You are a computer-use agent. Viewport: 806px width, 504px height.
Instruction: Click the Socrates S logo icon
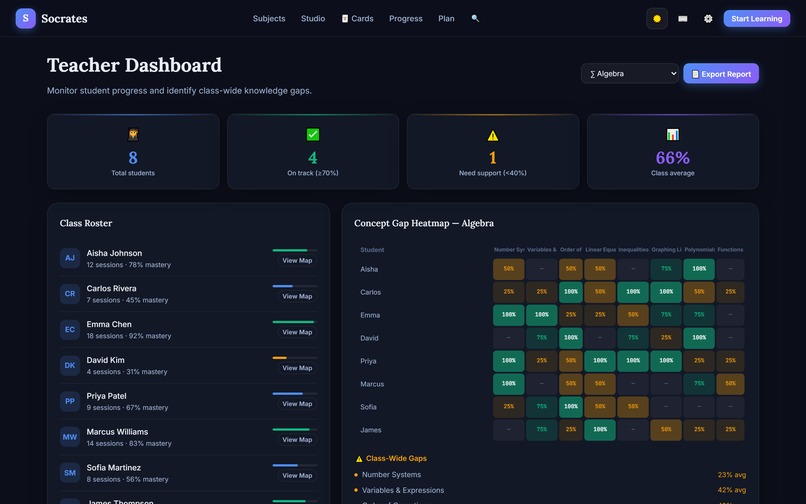26,19
